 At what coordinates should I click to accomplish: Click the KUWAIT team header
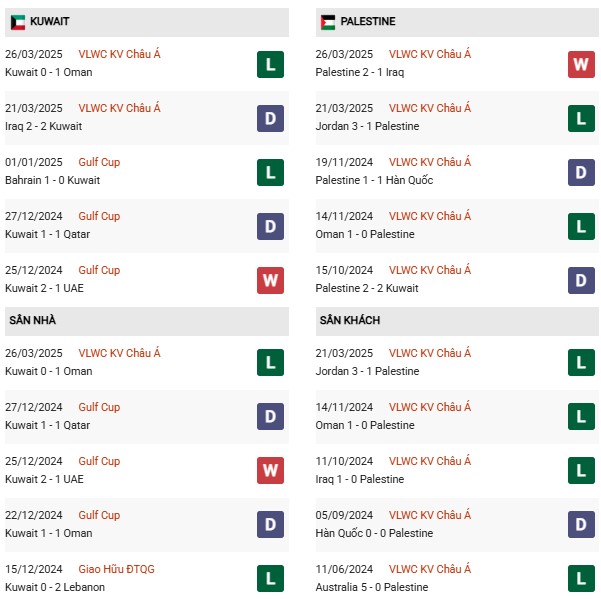coord(147,22)
